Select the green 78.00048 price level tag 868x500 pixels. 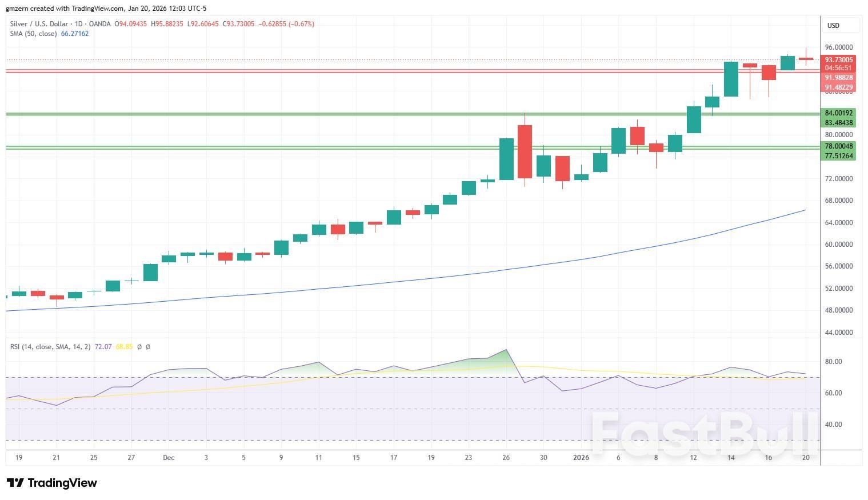coord(838,146)
